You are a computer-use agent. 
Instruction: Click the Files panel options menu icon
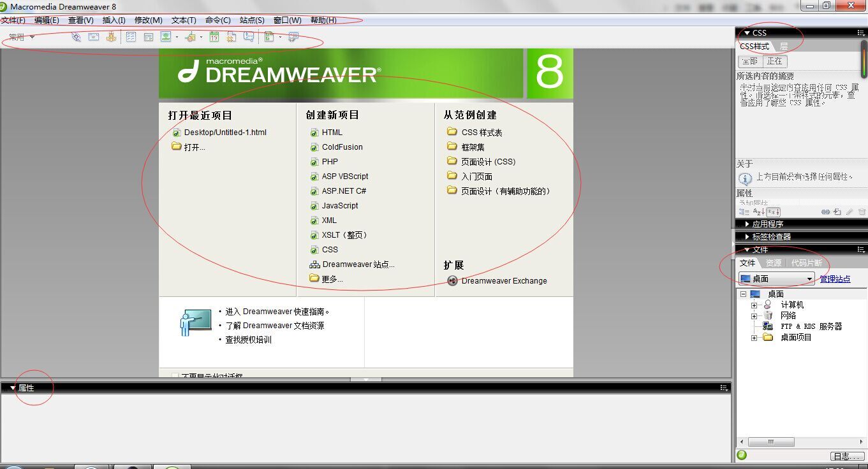pos(861,250)
